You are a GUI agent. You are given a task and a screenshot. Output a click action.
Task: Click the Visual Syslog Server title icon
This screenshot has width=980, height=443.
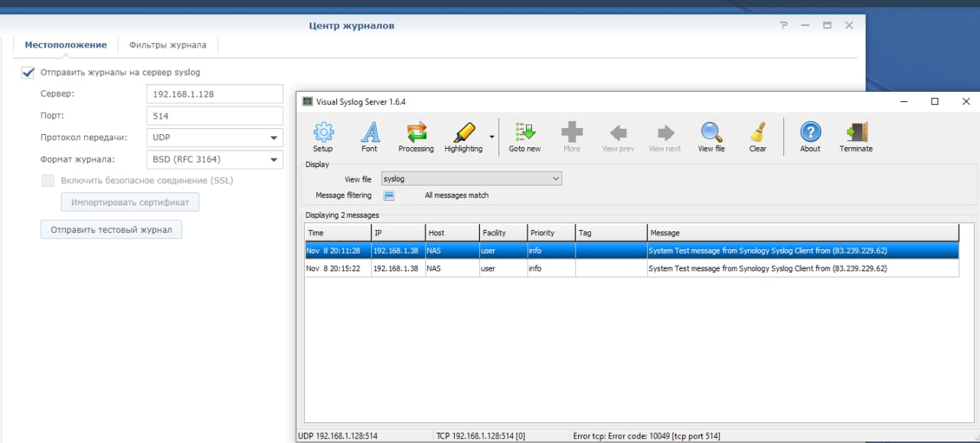(x=308, y=101)
